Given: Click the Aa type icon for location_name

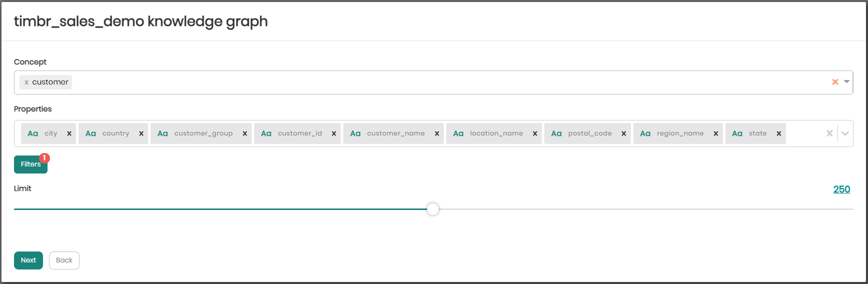Looking at the screenshot, I should pyautogui.click(x=458, y=133).
